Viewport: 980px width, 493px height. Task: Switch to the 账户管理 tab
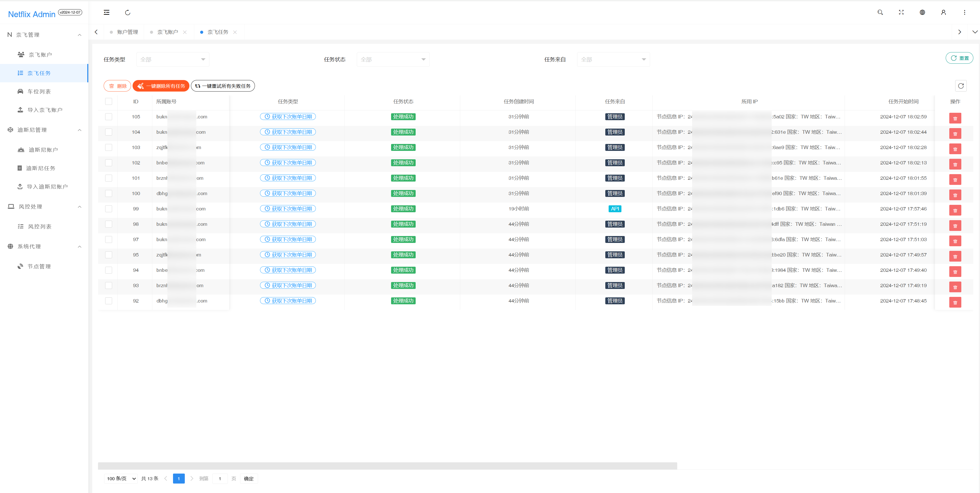click(x=124, y=32)
